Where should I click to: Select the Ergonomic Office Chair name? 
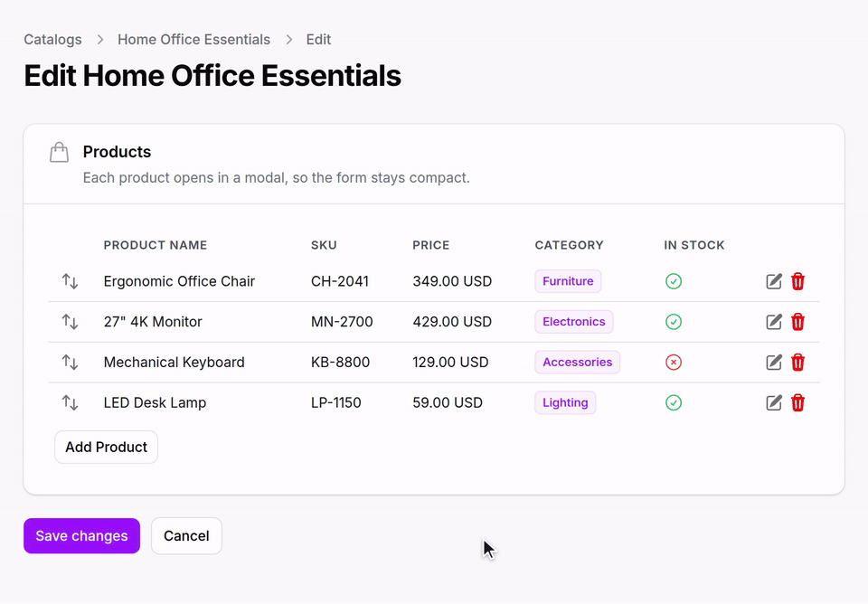pos(179,281)
